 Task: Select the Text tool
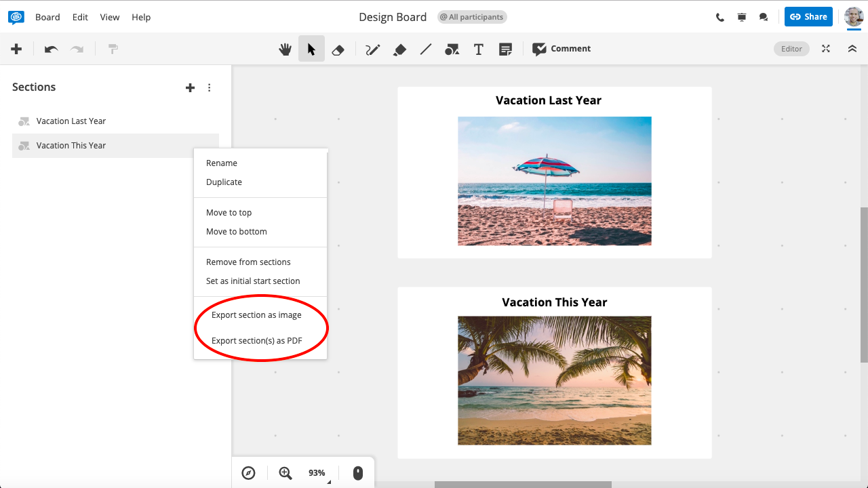(x=478, y=49)
